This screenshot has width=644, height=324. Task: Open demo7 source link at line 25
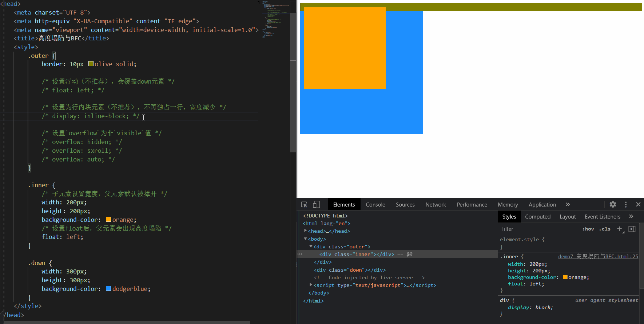(598, 256)
